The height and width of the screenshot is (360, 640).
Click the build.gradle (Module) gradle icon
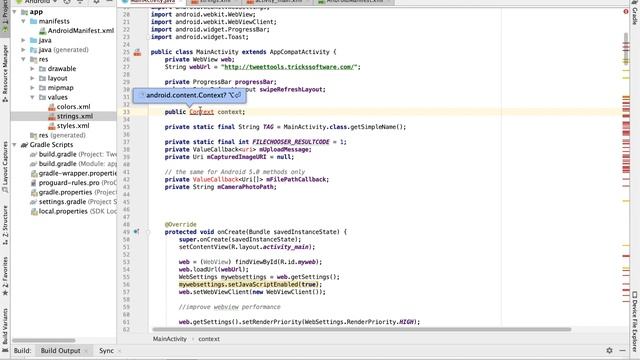33,164
